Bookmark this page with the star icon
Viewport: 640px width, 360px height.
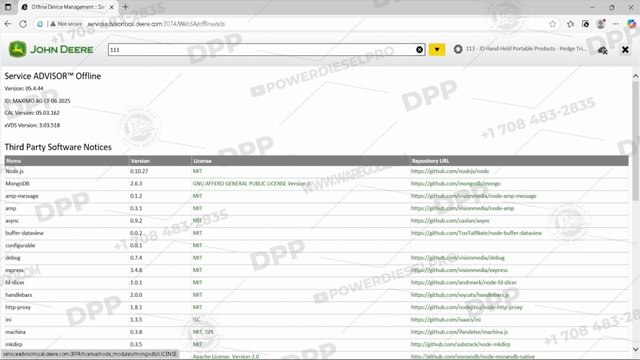(x=552, y=24)
